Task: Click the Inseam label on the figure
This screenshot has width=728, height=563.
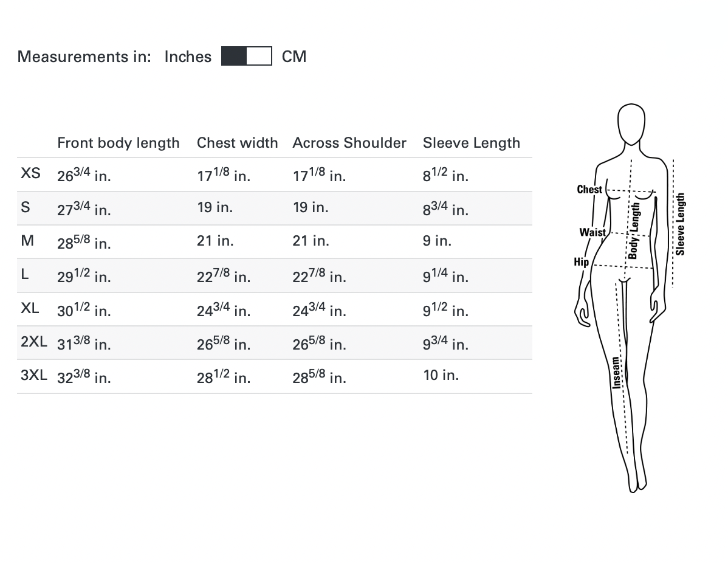Action: click(616, 372)
